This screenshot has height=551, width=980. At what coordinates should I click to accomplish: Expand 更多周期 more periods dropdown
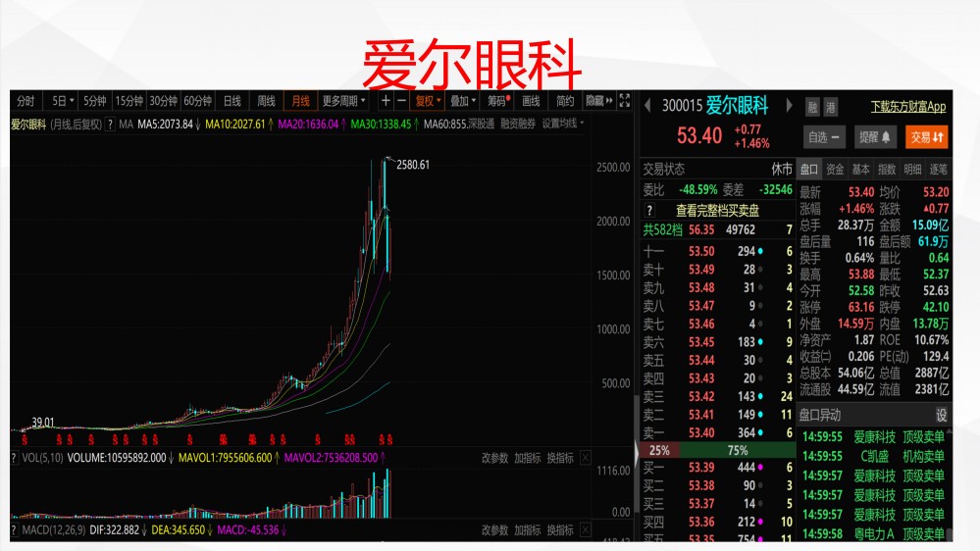pos(343,101)
